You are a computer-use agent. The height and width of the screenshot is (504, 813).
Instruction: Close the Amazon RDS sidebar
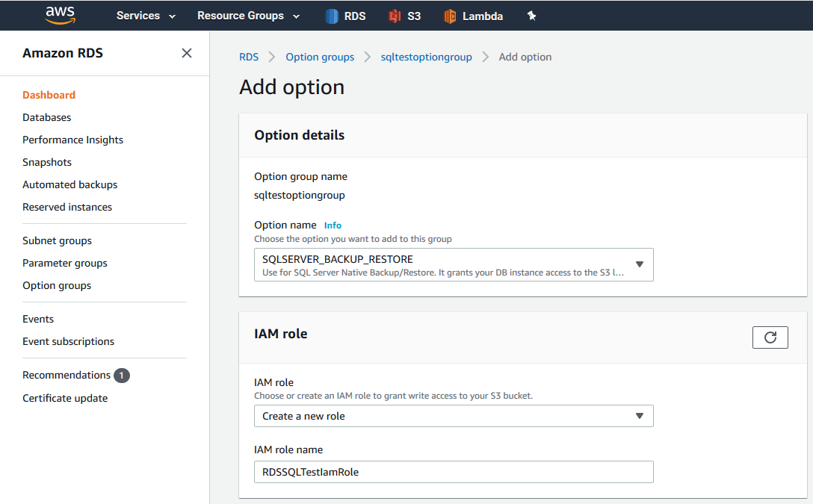187,53
